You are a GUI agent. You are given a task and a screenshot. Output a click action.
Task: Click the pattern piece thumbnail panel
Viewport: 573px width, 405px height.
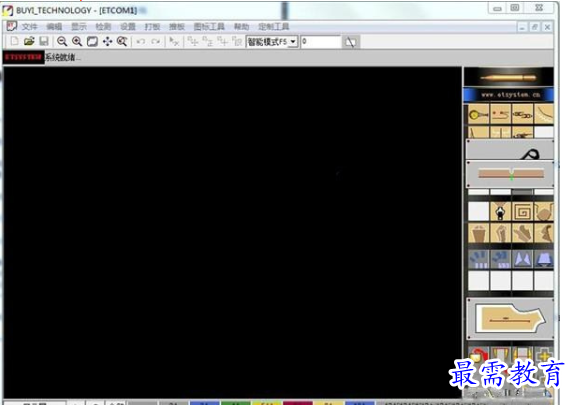tap(510, 319)
